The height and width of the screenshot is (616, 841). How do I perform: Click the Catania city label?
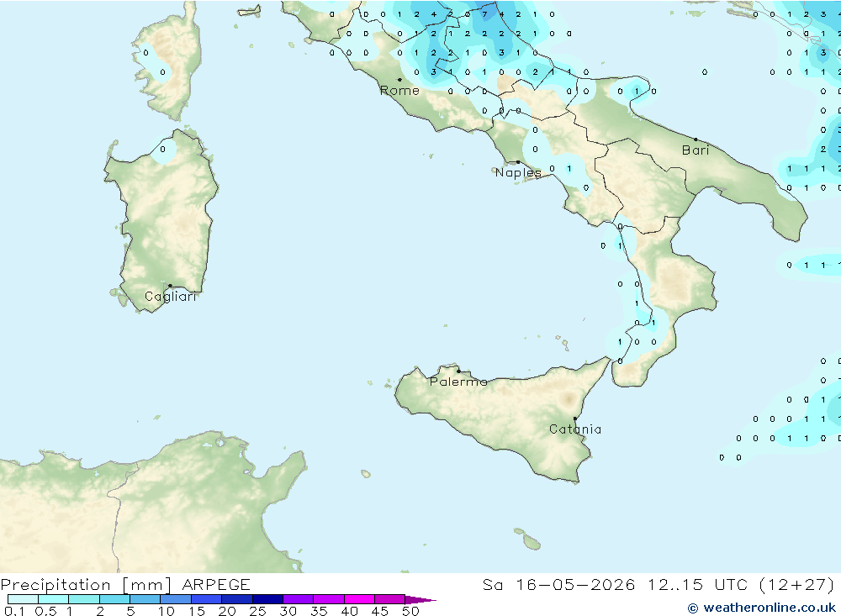click(575, 429)
